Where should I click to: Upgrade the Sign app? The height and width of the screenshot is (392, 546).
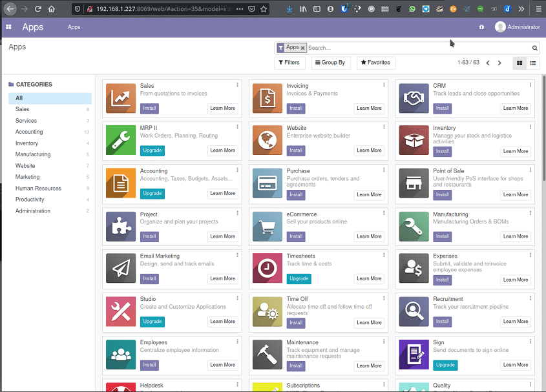pos(445,365)
